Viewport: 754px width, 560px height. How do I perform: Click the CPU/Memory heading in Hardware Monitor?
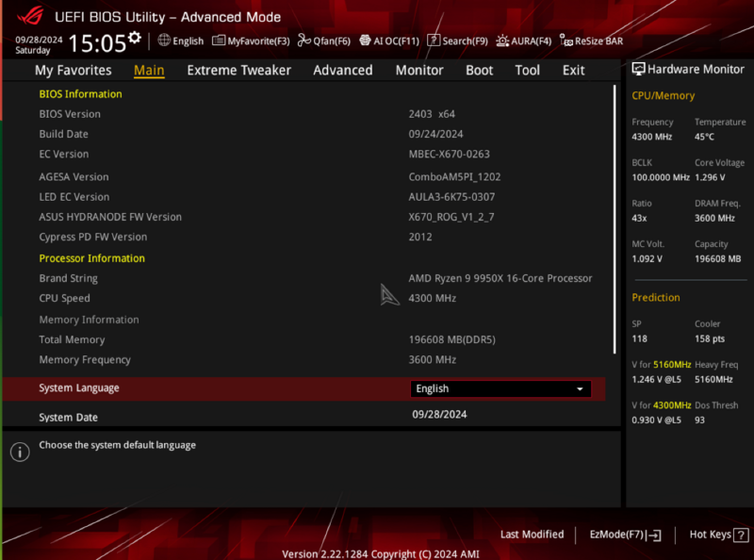(664, 96)
